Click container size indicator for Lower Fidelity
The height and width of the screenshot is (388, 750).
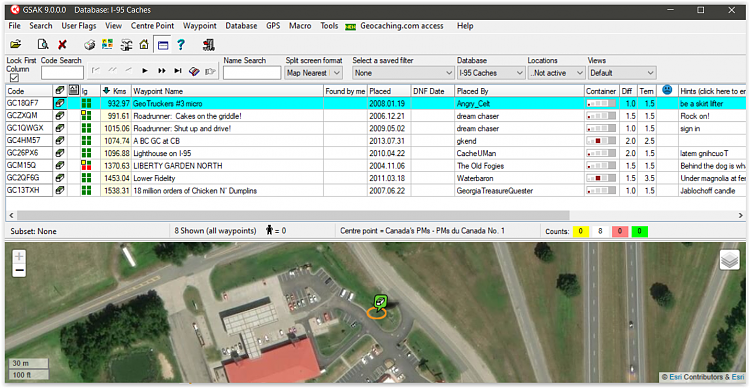tap(602, 178)
